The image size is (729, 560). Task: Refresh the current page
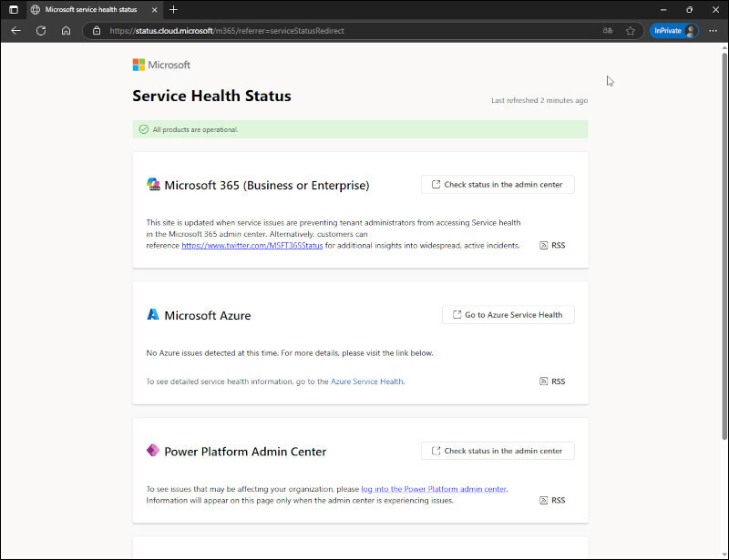tap(41, 31)
